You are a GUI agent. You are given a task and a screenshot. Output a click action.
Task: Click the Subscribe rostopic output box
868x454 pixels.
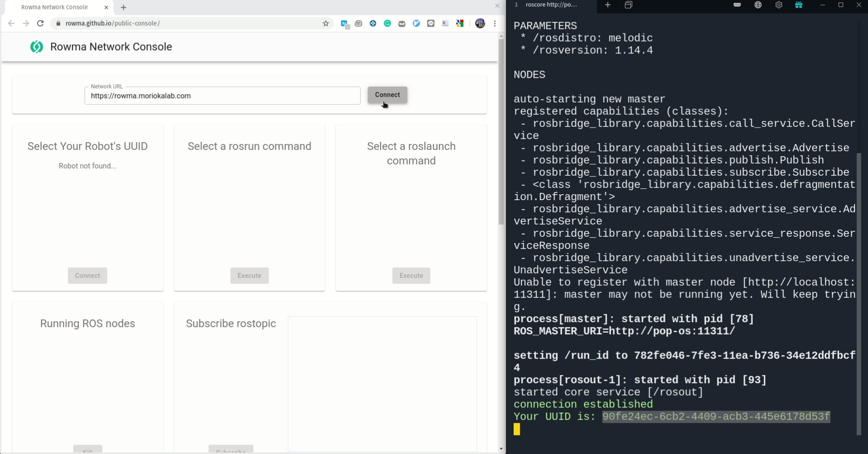click(382, 384)
